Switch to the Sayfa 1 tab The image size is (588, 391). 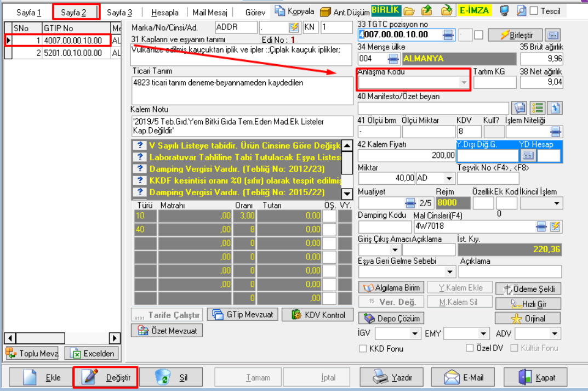pos(28,13)
